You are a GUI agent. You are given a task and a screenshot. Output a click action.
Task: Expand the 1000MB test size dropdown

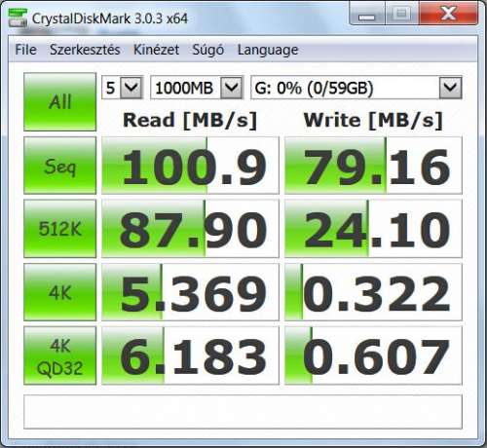(x=232, y=88)
